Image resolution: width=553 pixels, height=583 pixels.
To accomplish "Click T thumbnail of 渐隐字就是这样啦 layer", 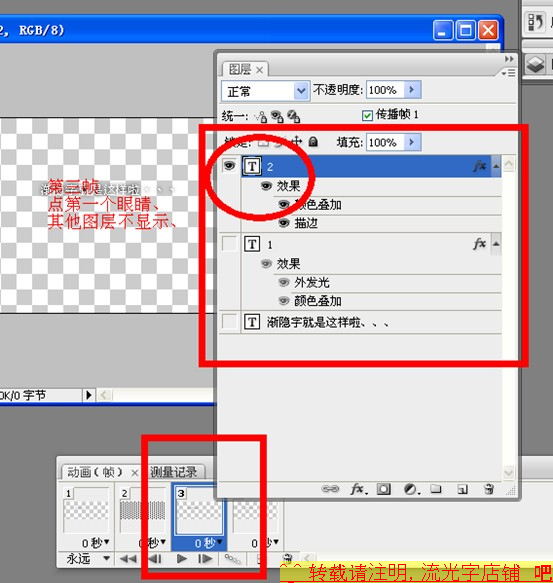I will tap(252, 322).
